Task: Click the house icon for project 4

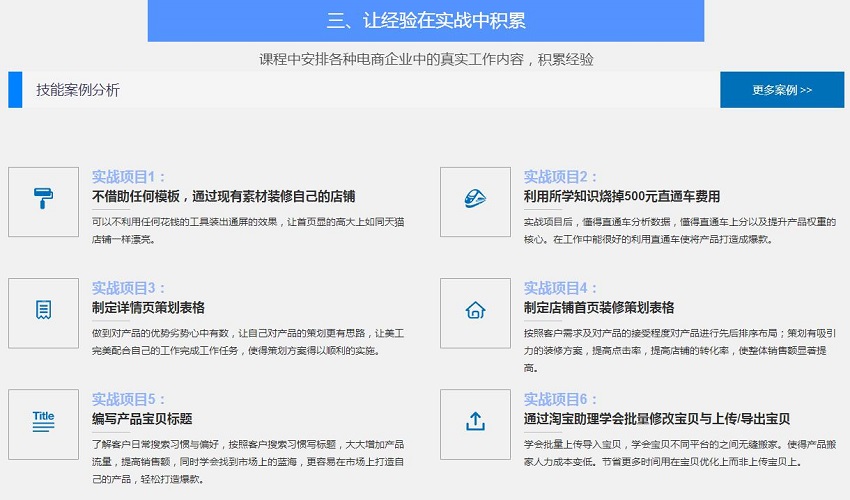Action: 475,310
